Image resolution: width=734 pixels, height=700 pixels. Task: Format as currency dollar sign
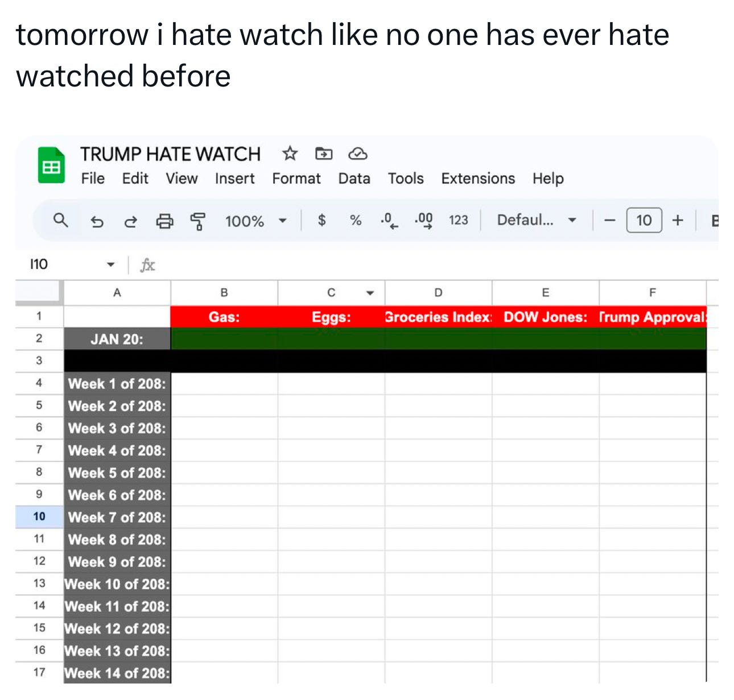pyautogui.click(x=321, y=220)
